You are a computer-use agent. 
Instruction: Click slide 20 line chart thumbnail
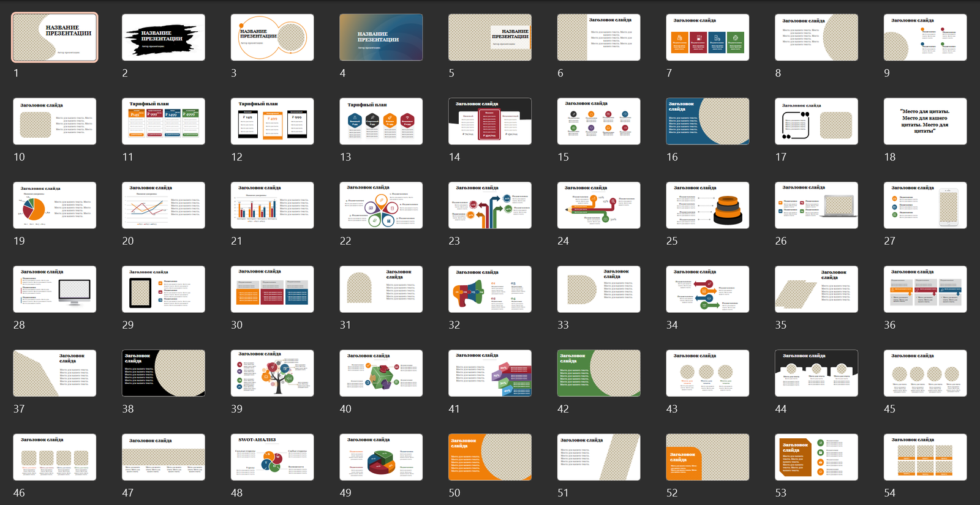[163, 205]
